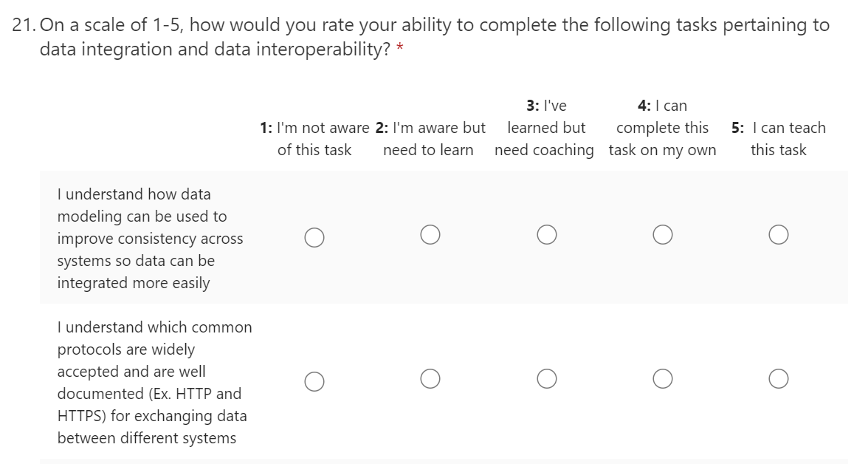Click the question number 21
This screenshot has height=464, width=868.
click(x=24, y=25)
